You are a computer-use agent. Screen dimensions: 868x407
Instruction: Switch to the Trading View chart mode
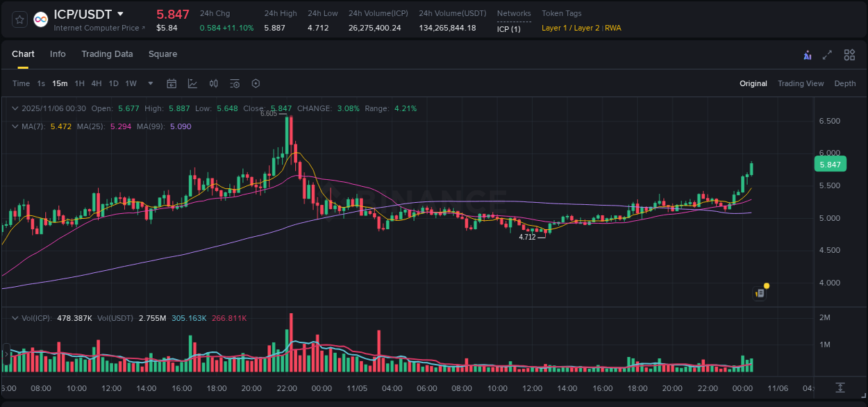(801, 83)
